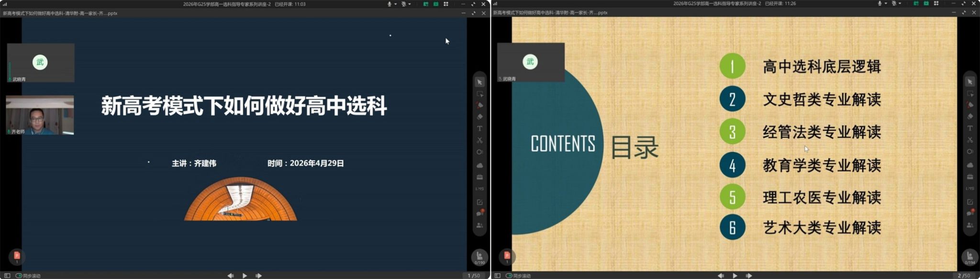The image size is (980, 279).
Task: Open the grid layout view in the 11:03 window
Action: [x=446, y=4]
